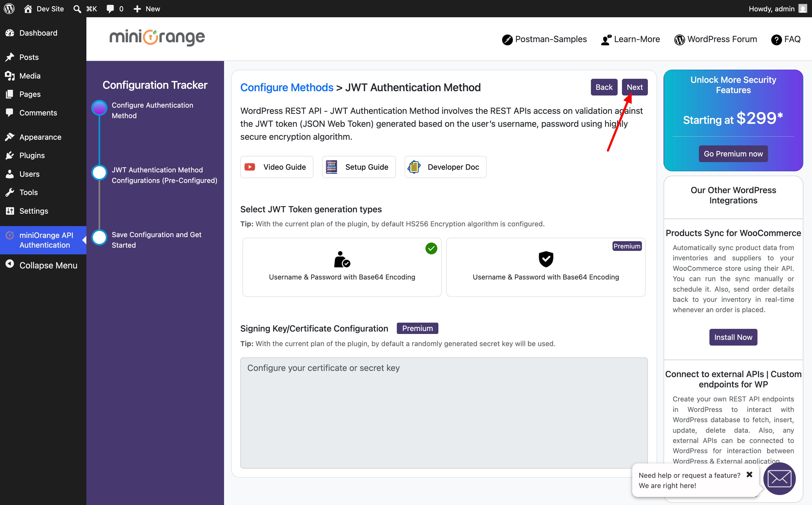Click the Developer Doc document icon

414,167
